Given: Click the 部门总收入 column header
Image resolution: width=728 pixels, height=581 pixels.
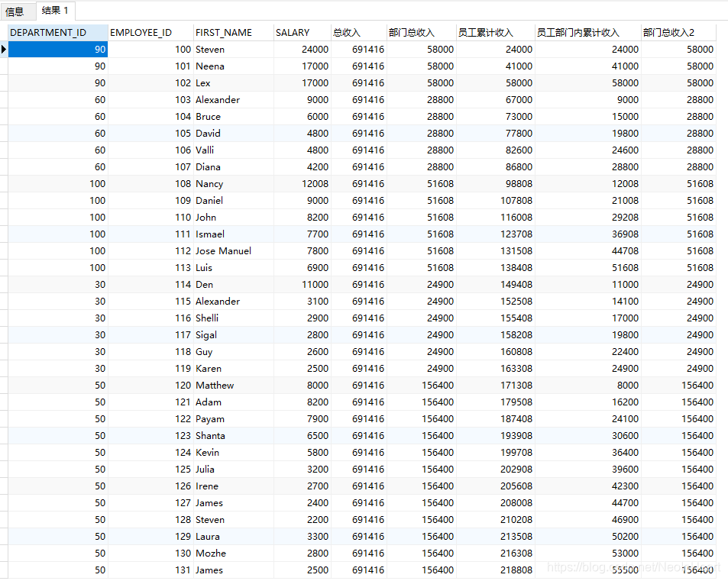Looking at the screenshot, I should (421, 33).
